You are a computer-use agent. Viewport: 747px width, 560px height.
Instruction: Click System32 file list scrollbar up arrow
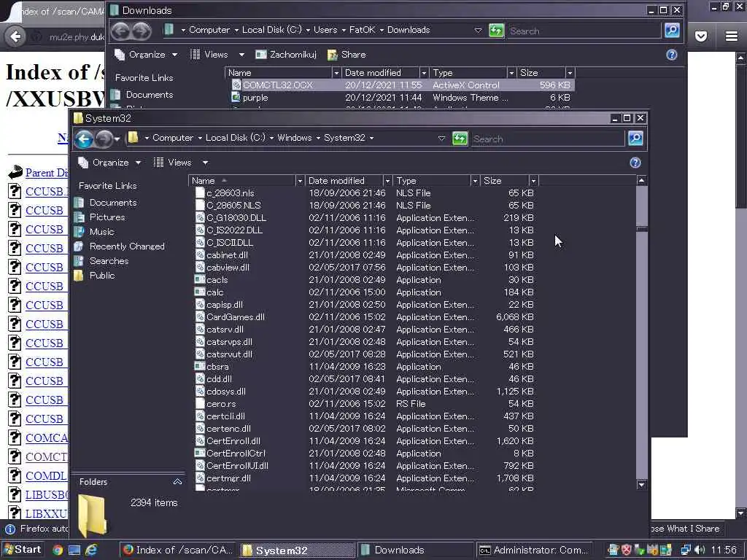641,181
